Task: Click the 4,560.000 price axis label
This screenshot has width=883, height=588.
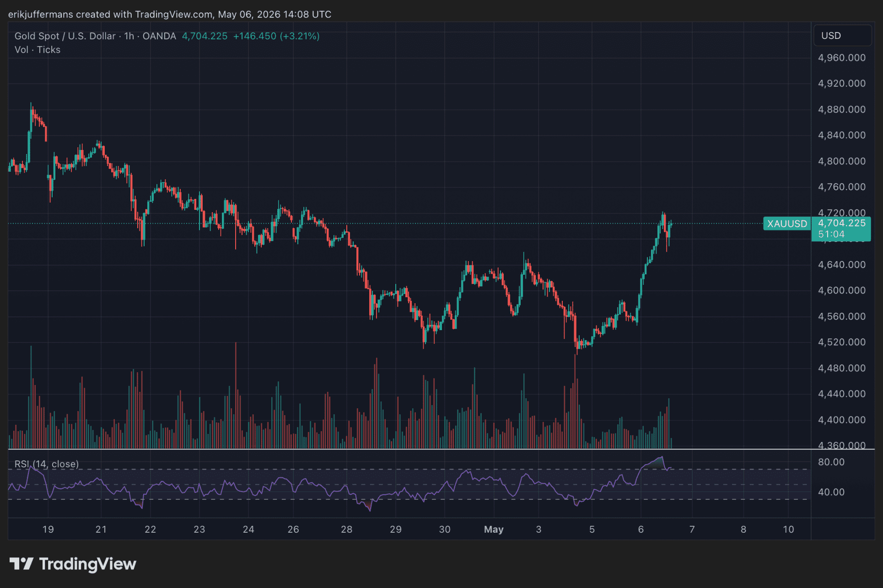Action: coord(842,316)
